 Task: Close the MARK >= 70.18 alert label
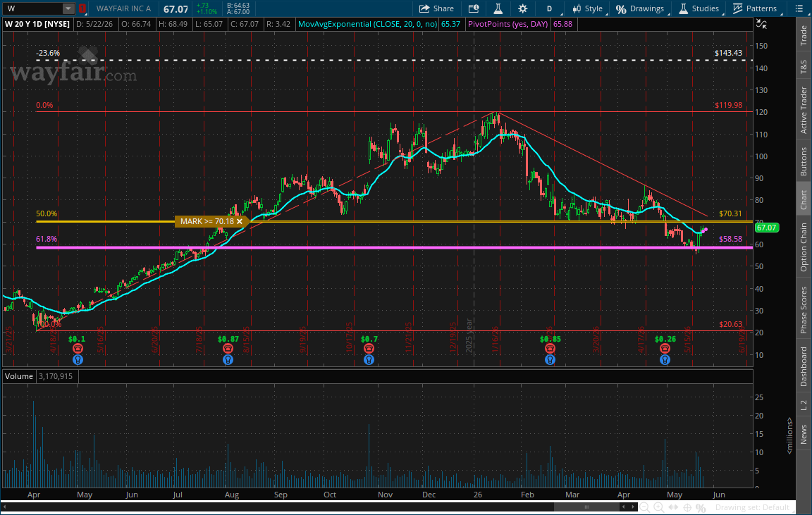240,221
